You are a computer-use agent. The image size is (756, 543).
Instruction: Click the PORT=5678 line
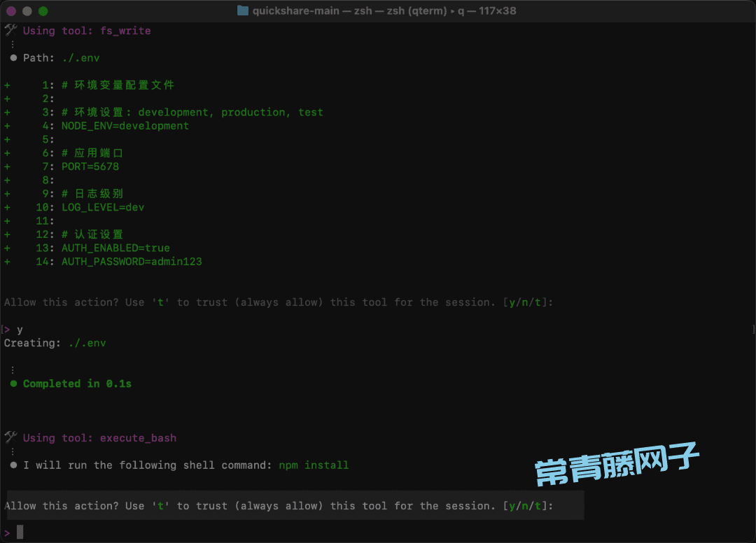[x=90, y=167]
